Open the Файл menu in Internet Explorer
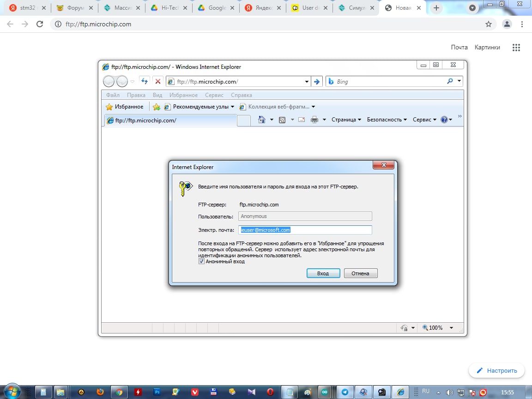Viewport: 532px width, 399px height. click(x=113, y=95)
